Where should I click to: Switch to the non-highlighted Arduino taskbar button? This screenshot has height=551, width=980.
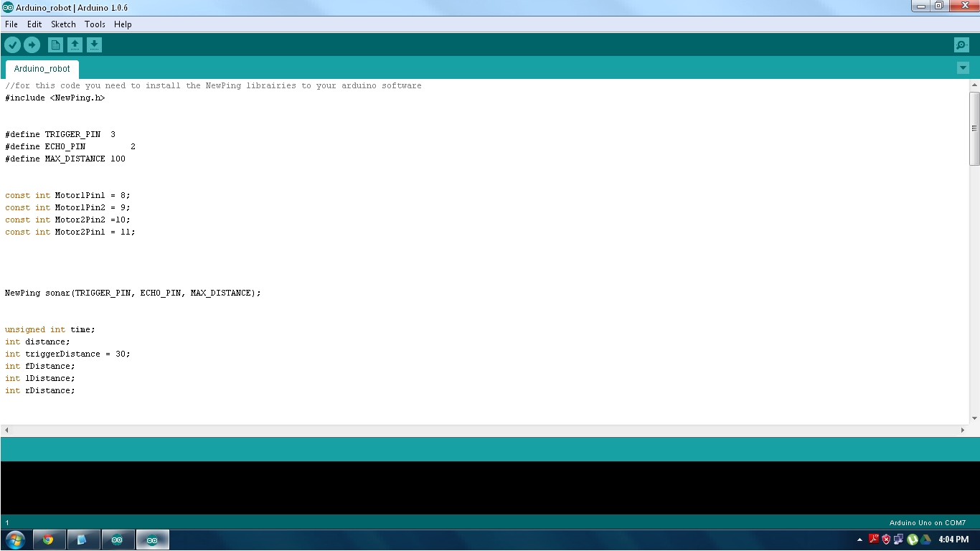(x=117, y=540)
